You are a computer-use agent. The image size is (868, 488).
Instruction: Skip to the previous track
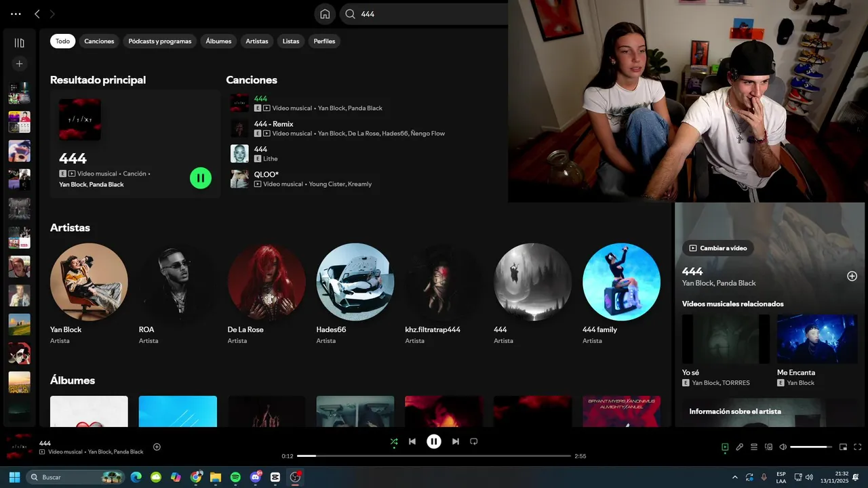click(412, 442)
